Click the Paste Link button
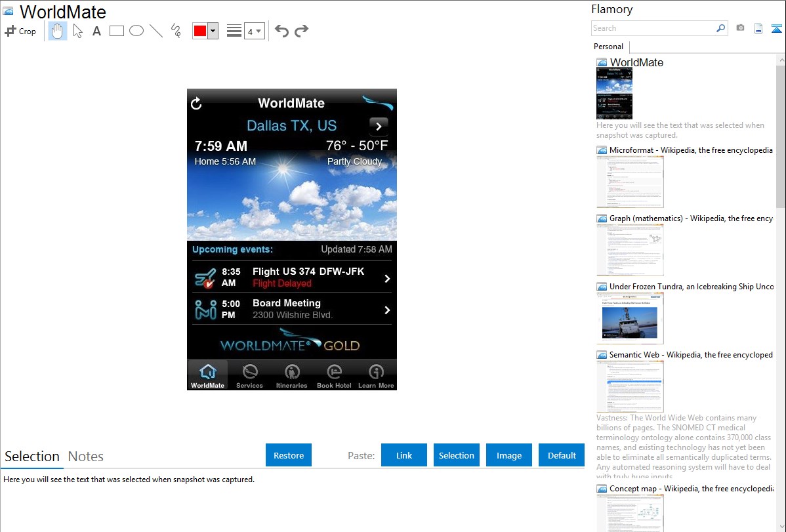 (404, 455)
